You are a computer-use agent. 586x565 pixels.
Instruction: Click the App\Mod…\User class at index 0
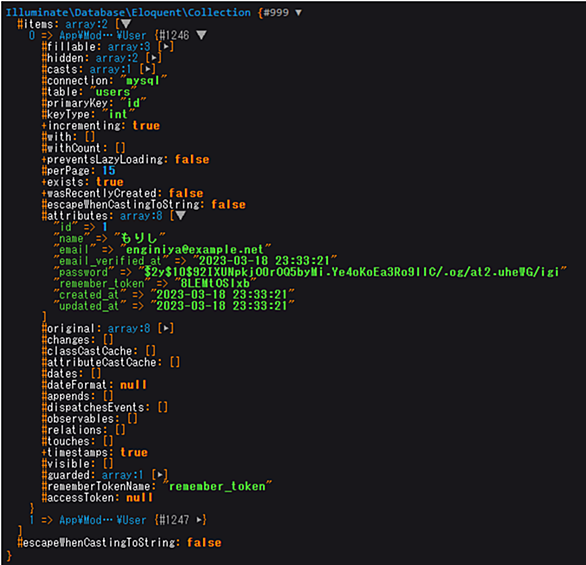coord(103,35)
